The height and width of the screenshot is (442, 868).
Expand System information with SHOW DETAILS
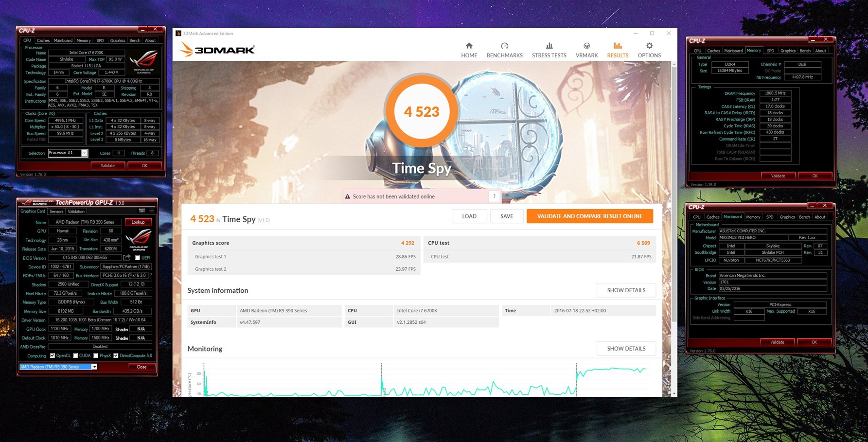(626, 290)
